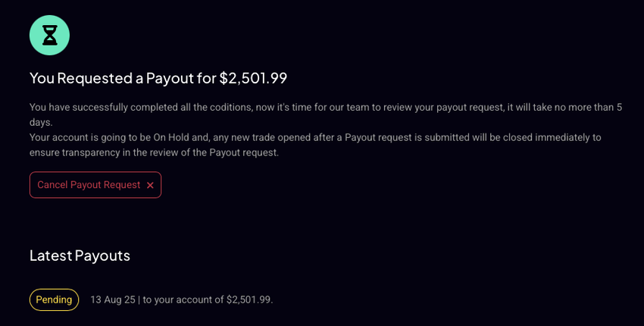Click the red X icon inside Cancel button
Screen dimensions: 644x326
coord(150,185)
